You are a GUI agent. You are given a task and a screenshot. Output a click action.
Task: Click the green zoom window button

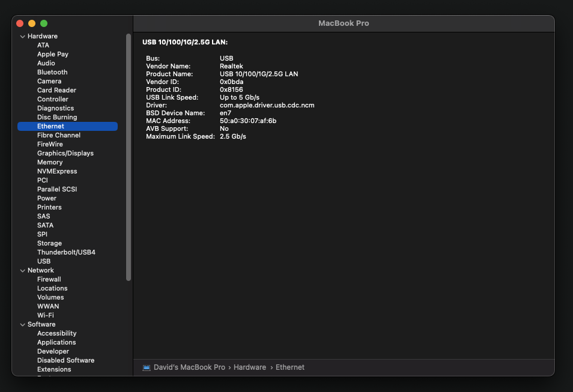coord(44,24)
